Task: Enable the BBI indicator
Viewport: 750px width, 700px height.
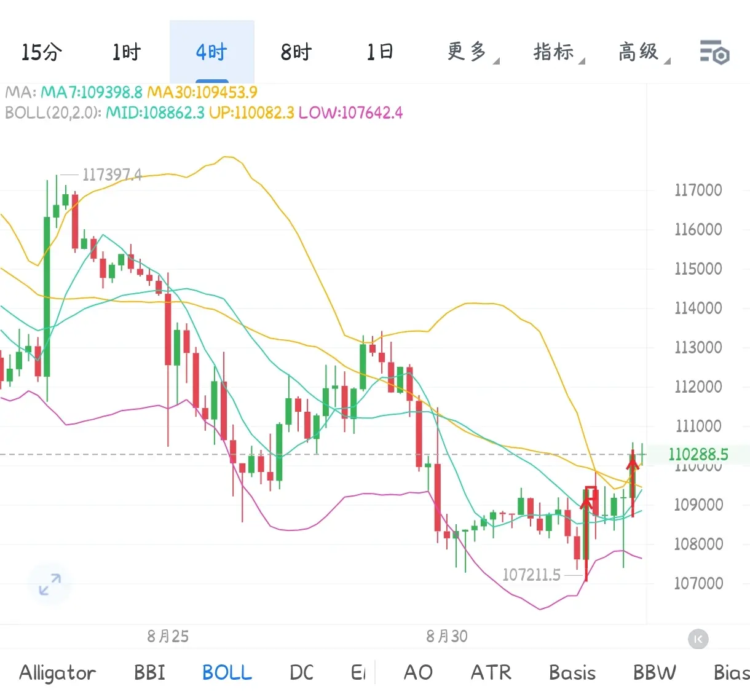Action: click(x=150, y=672)
